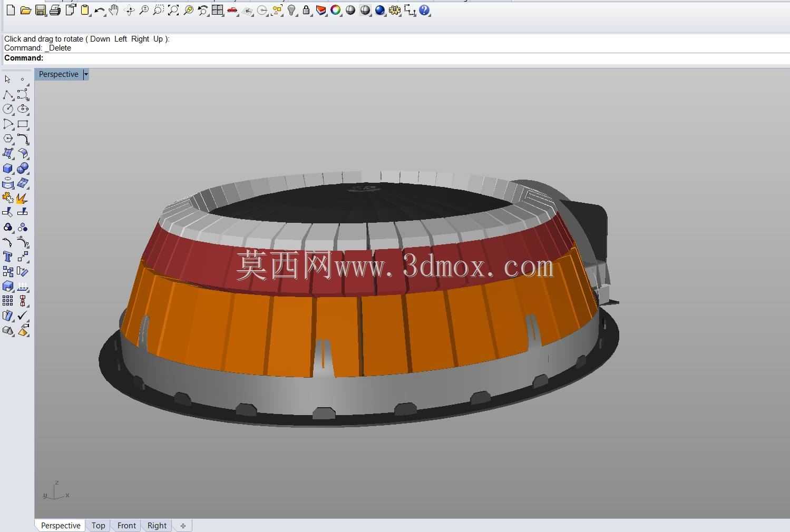
Task: Select the Text object T tool
Action: [8, 257]
